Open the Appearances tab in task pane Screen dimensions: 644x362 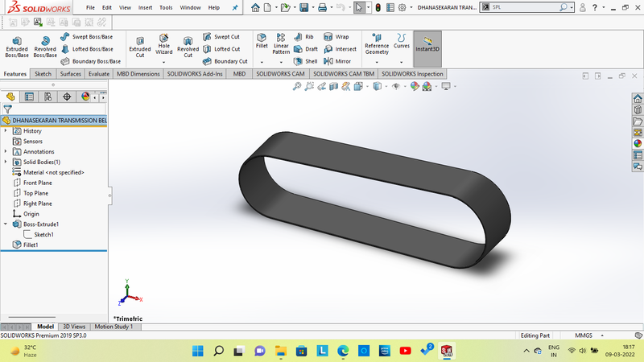pos(638,143)
